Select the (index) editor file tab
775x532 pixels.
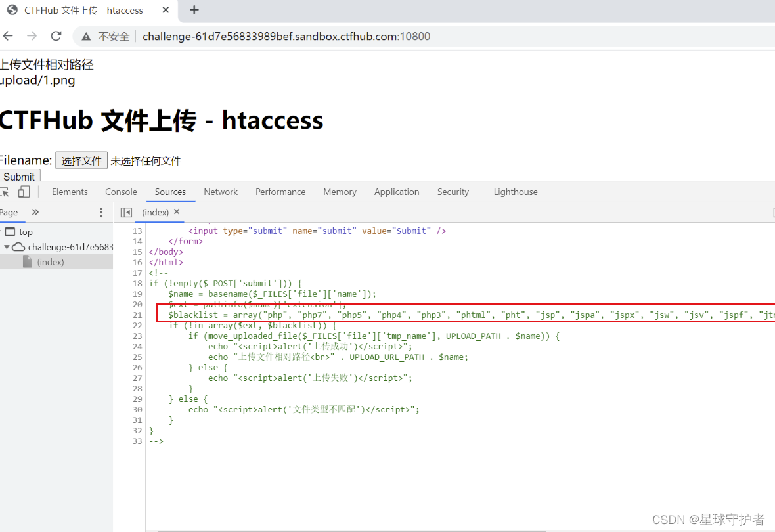[x=155, y=212]
